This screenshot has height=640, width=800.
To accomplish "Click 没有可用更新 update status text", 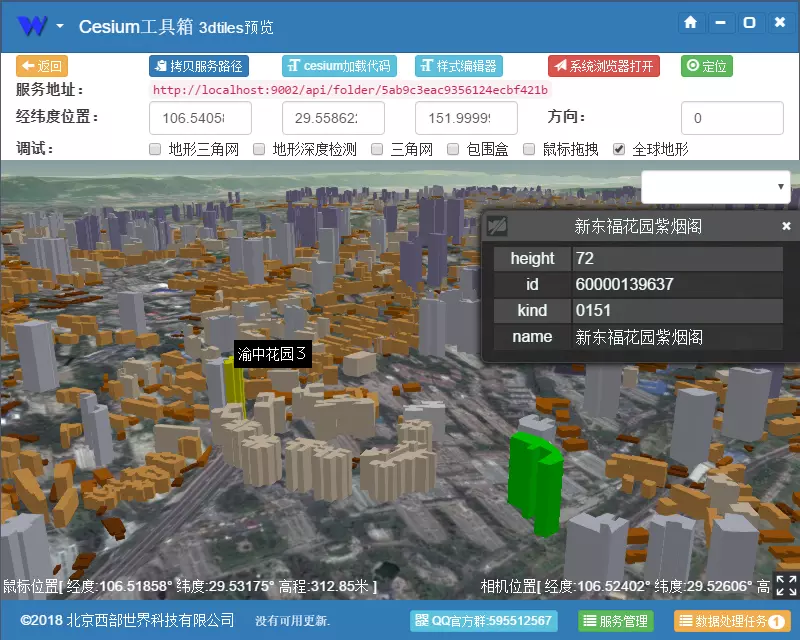I will (293, 621).
